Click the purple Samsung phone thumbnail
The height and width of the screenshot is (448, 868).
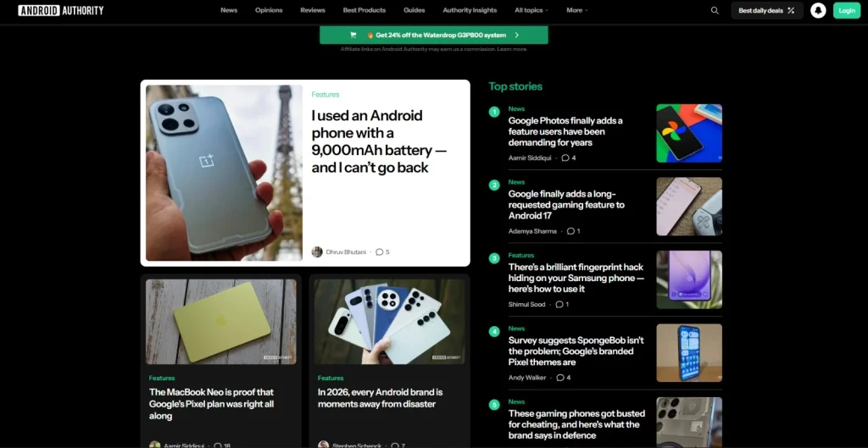tap(689, 279)
